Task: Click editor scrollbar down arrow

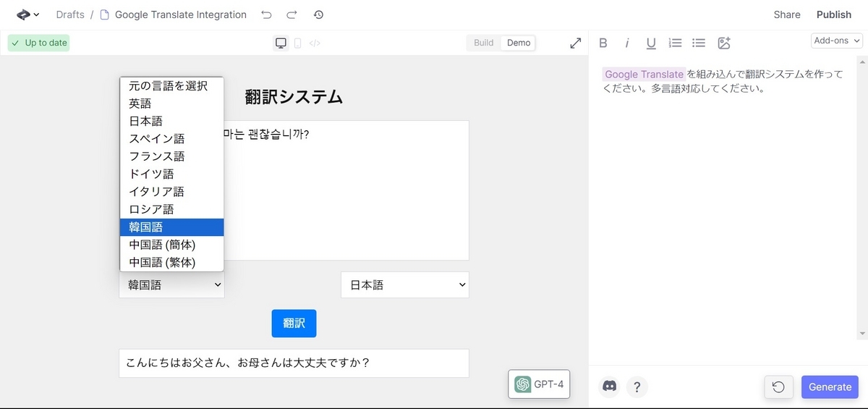Action: click(x=861, y=334)
